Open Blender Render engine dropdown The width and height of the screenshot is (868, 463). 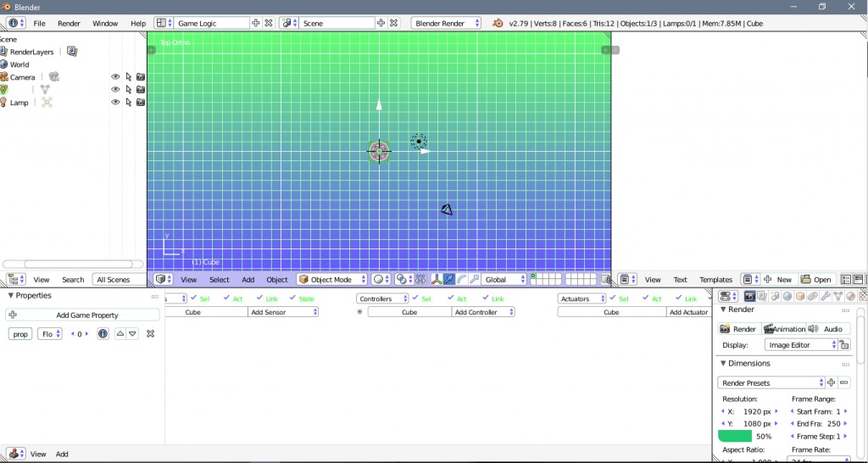coord(445,23)
